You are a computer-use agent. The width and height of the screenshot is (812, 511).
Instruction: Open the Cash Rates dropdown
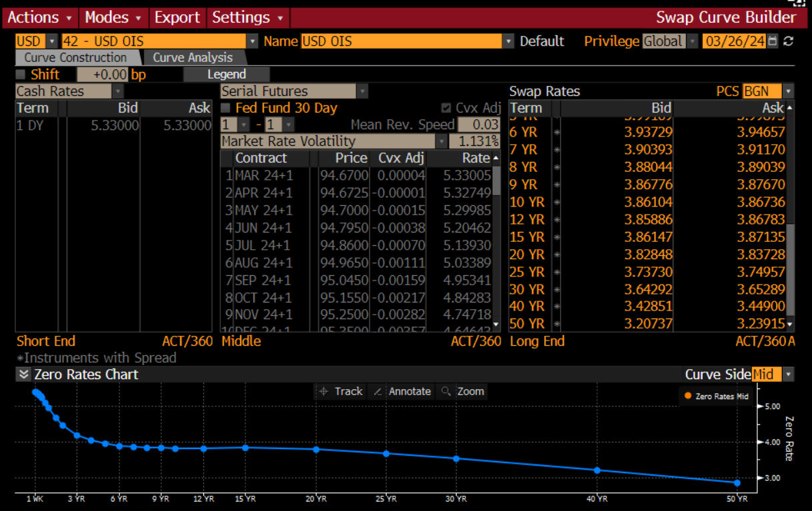point(117,91)
